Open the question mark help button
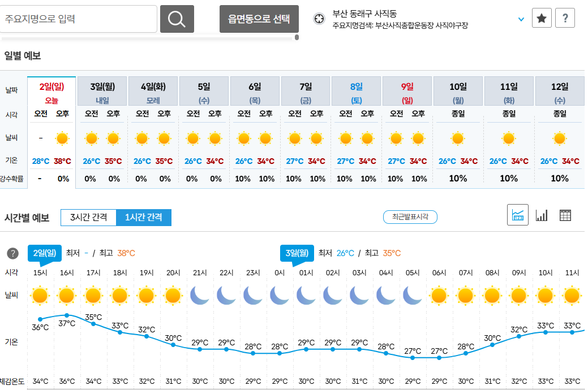The image size is (588, 390). click(565, 18)
